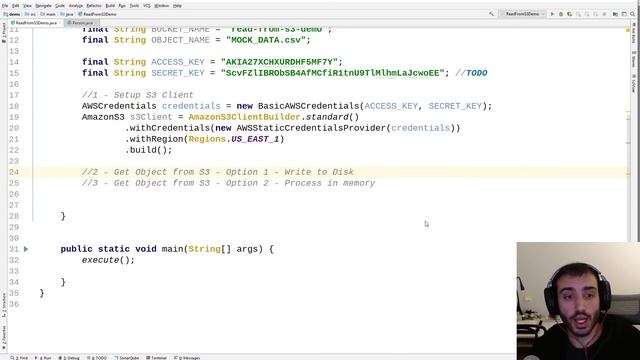Screen dimensions: 640x360
Task: Open the Navigate menu
Action: point(43,6)
